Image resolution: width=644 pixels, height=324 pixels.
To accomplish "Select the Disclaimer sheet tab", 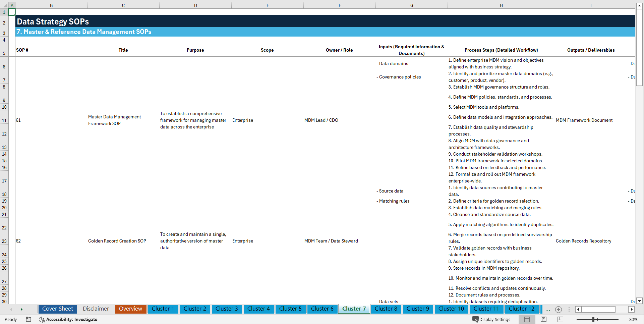I will point(96,309).
